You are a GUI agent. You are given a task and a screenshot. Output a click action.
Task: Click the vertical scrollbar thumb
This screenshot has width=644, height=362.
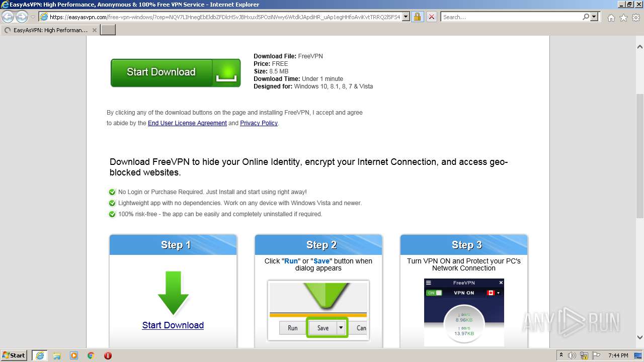coord(640,156)
